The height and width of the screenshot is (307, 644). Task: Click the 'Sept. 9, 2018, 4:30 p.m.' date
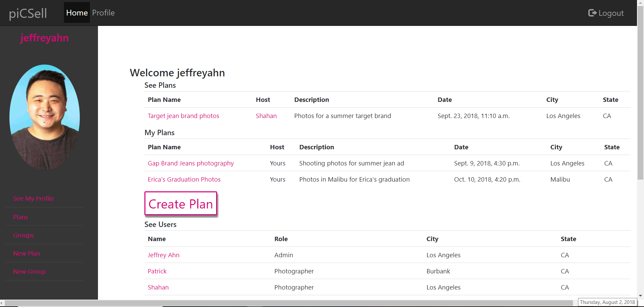(487, 163)
